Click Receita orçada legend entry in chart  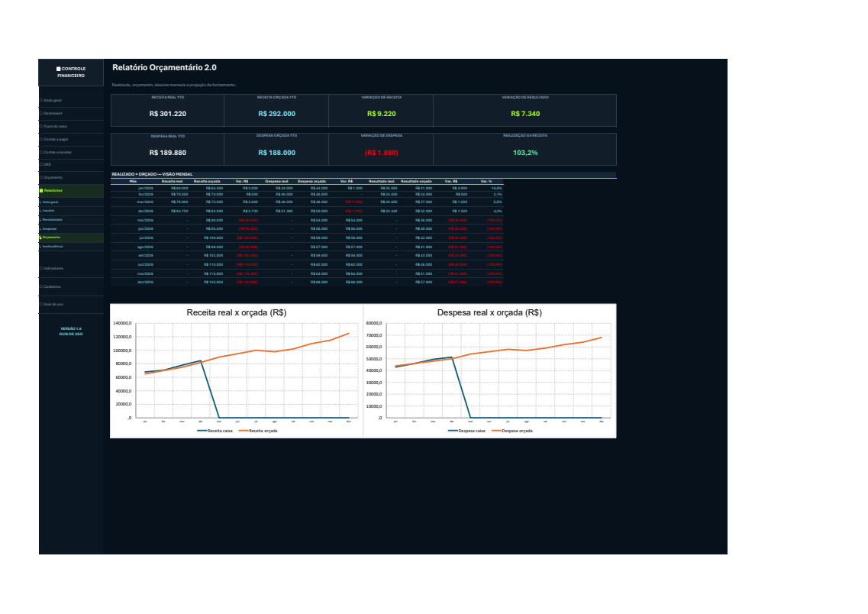click(x=258, y=431)
